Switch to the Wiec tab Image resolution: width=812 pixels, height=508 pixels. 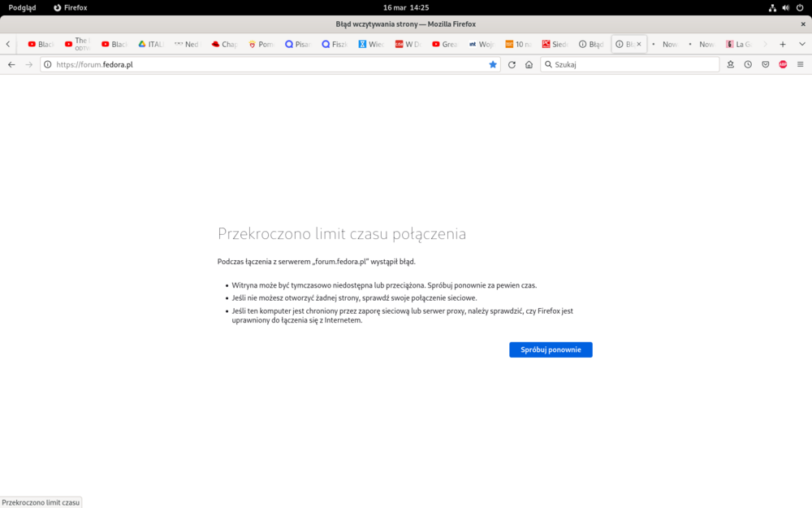tap(371, 45)
